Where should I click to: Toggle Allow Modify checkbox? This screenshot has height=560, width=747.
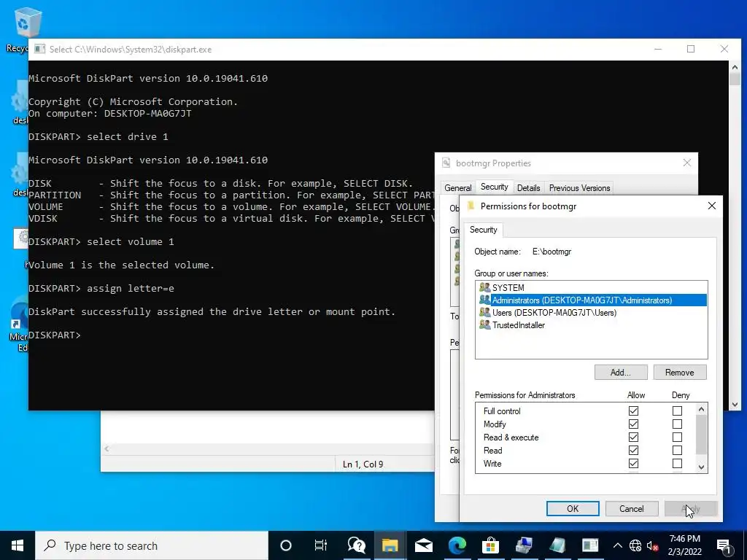[633, 424]
